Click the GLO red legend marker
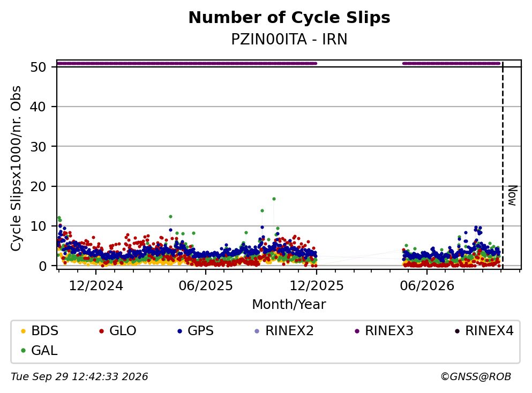This screenshot has width=532, height=393. coord(101,331)
